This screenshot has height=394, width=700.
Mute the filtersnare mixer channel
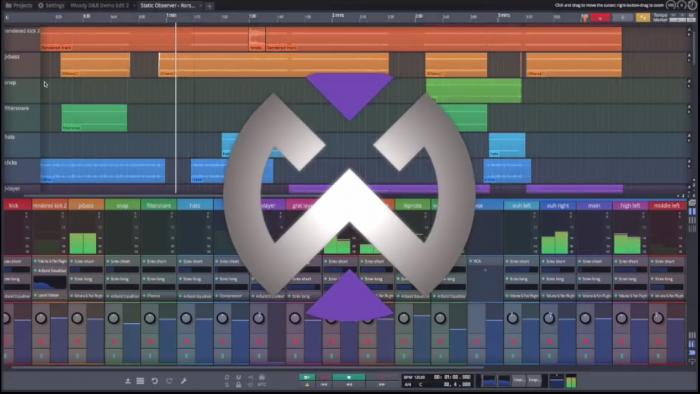150,342
